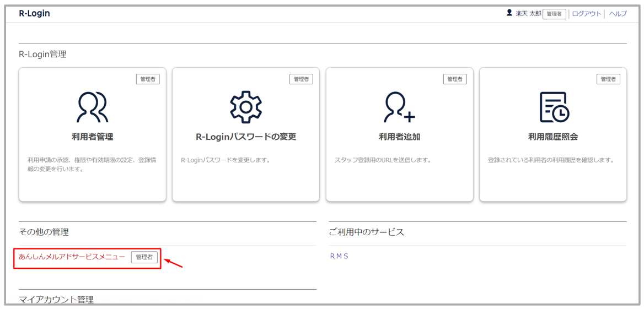Click the 管理者 badge on the 利用履歴照会 card
The image size is (644, 309).
click(x=608, y=79)
